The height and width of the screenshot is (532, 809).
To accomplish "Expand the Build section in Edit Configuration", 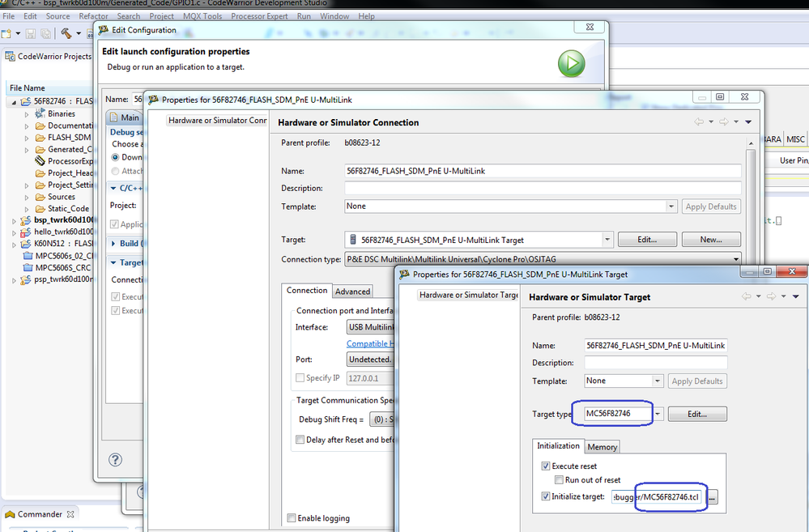I will point(113,244).
